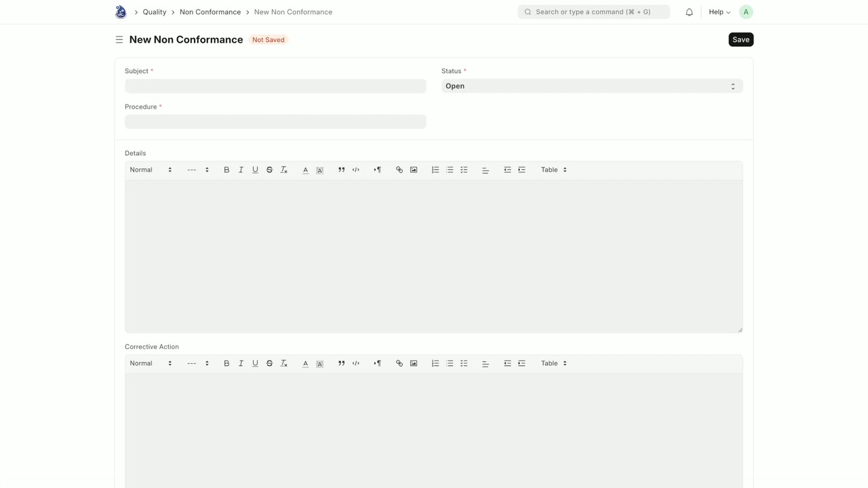The image size is (868, 488).
Task: Start numbered list in Corrective Action editor
Action: (435, 363)
